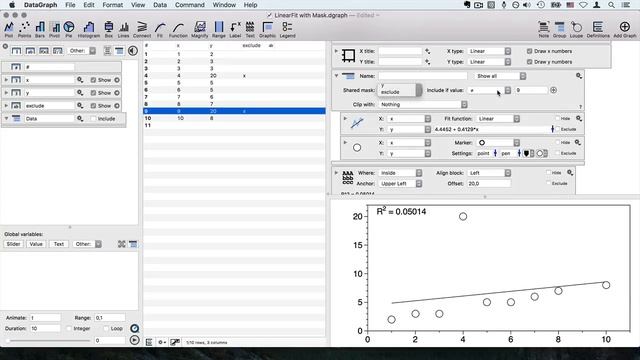This screenshot has width=640, height=360.
Task: Toggle Draw x numbers checkbox
Action: pos(529,51)
